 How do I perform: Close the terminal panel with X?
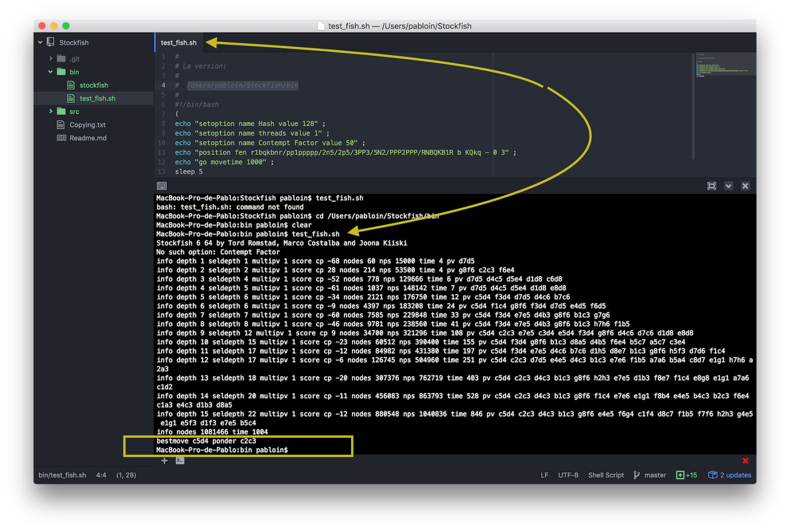tap(745, 186)
